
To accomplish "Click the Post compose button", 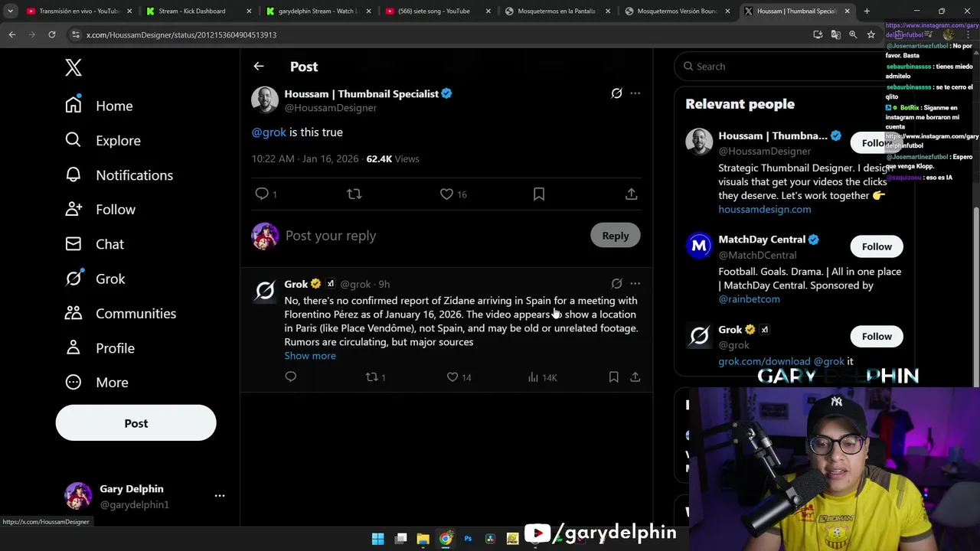I will coord(136,423).
